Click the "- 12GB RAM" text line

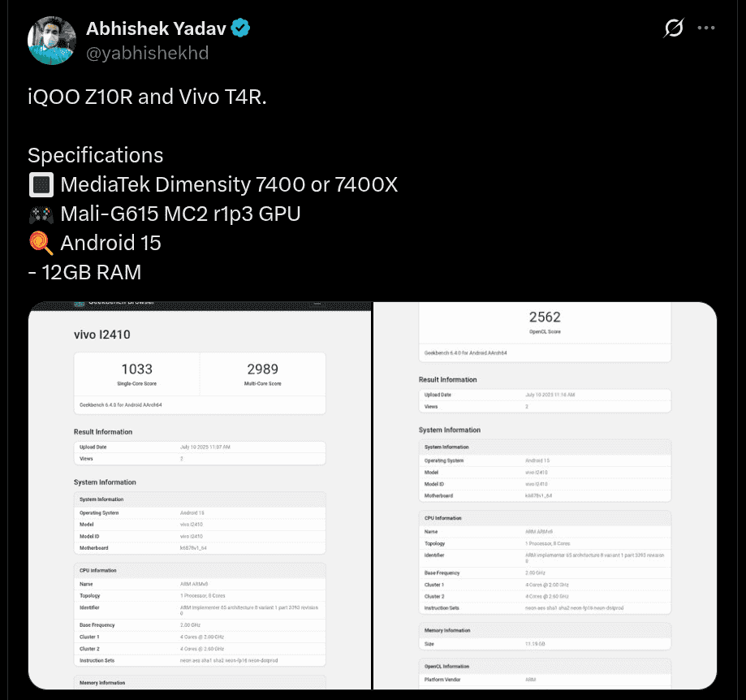[84, 272]
